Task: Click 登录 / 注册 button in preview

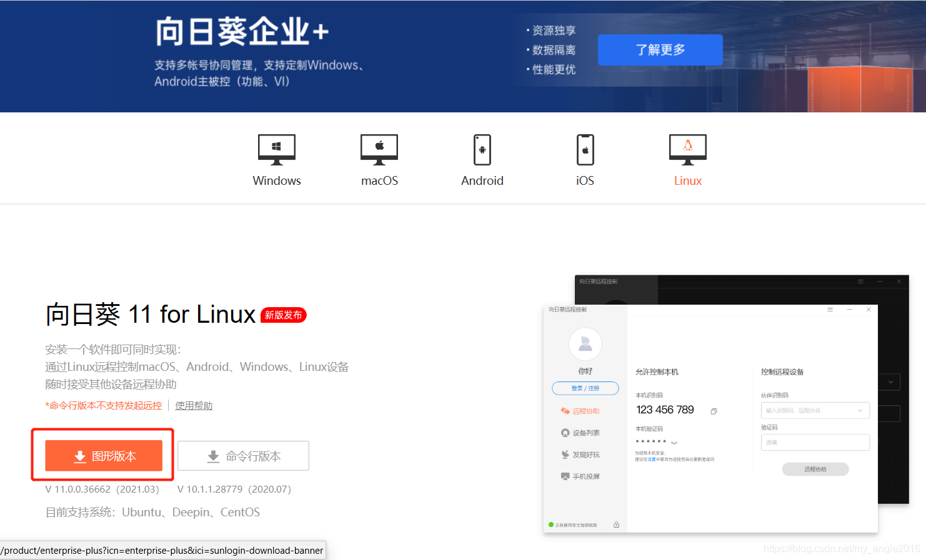Action: [x=585, y=388]
